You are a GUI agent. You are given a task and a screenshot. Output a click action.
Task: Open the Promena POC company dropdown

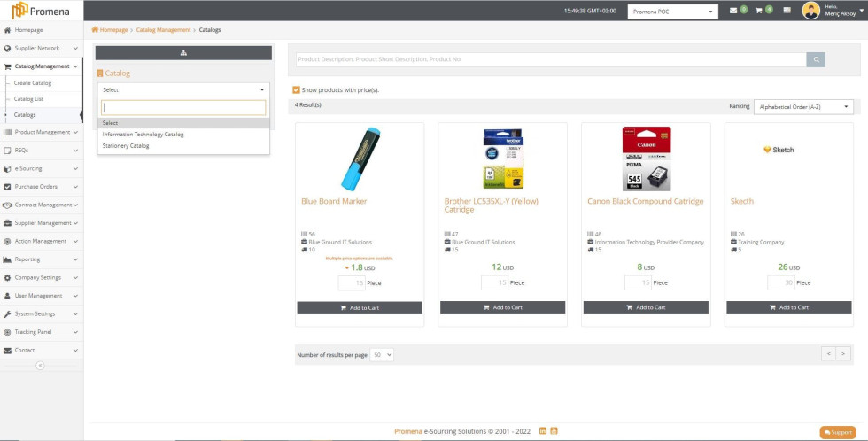click(x=673, y=12)
